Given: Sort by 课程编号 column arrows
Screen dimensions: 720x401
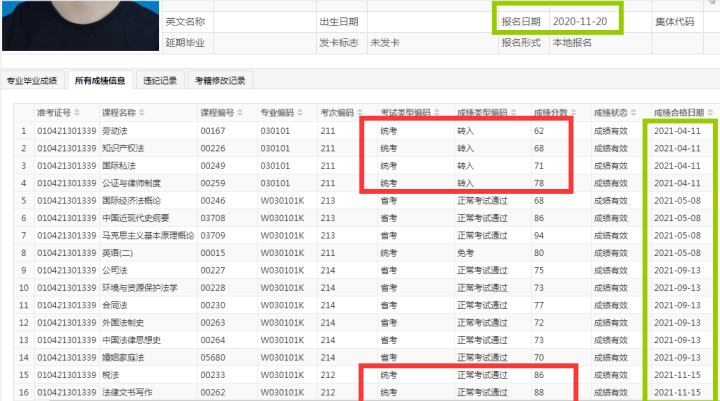Looking at the screenshot, I should [240, 113].
